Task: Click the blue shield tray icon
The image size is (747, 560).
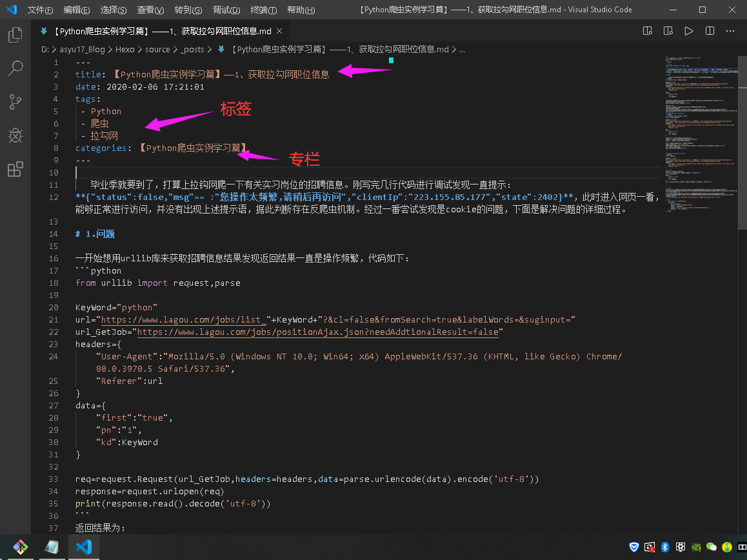Action: click(634, 547)
